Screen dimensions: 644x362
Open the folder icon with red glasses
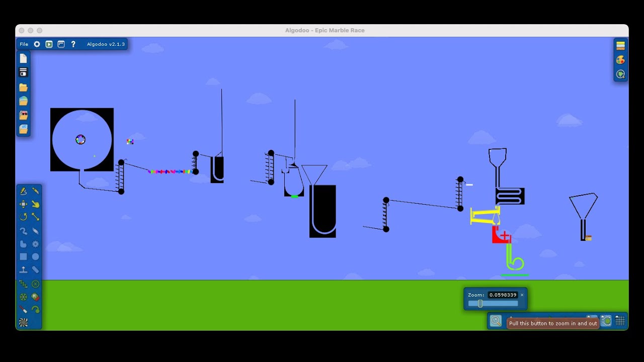(23, 115)
